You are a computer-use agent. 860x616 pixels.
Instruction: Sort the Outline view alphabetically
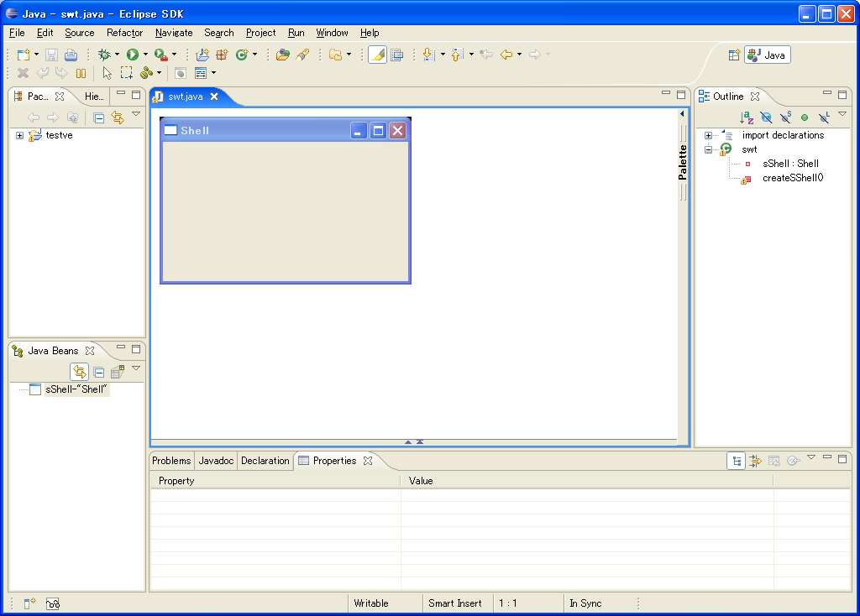coord(747,117)
